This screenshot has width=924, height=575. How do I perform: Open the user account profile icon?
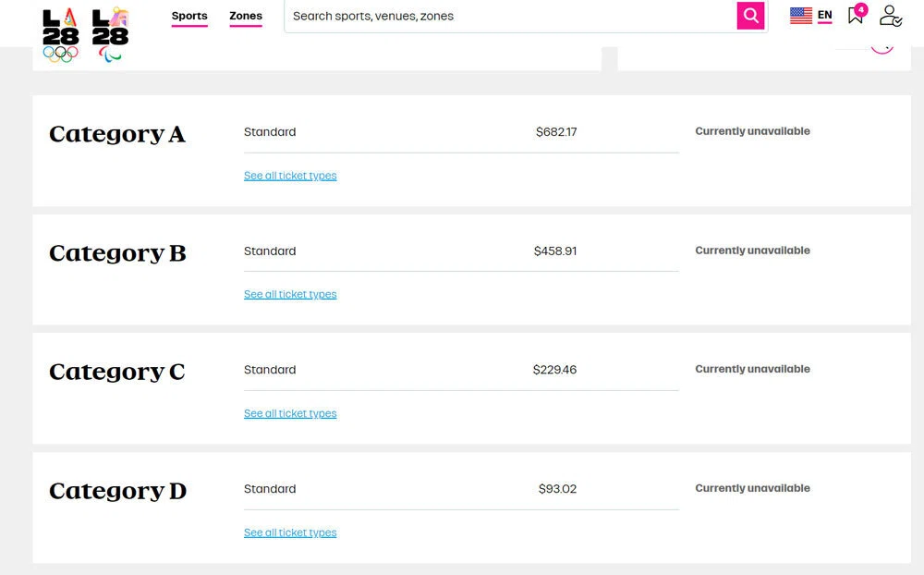pyautogui.click(x=890, y=16)
